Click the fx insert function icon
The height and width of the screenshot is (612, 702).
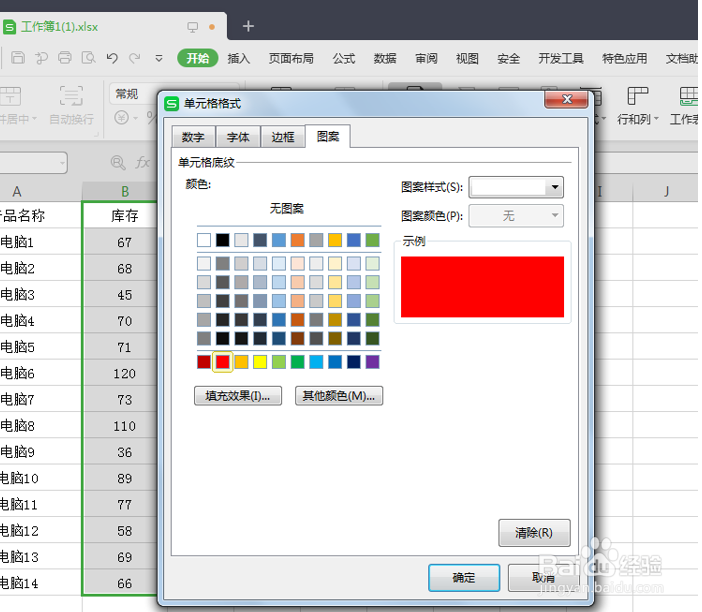[142, 162]
